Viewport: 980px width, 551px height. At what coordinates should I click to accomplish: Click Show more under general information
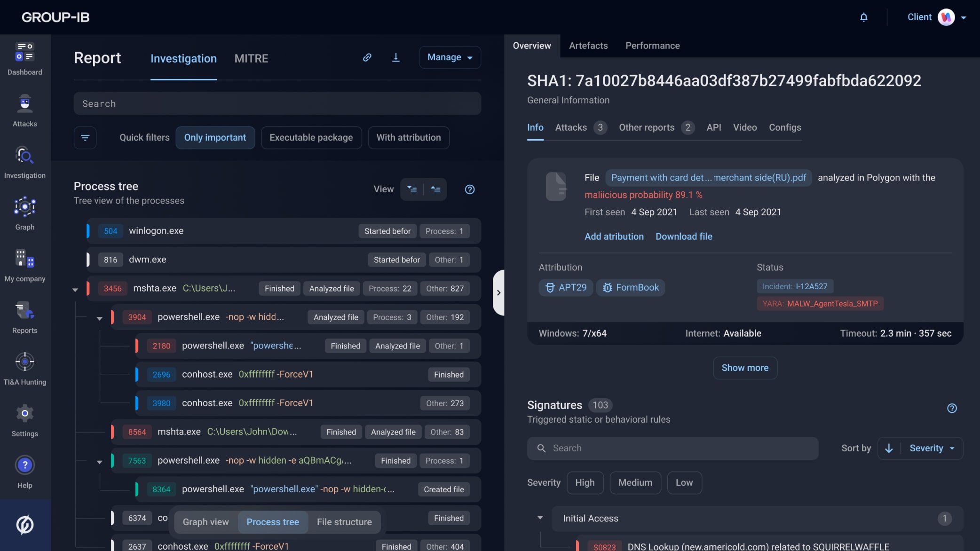(x=744, y=368)
